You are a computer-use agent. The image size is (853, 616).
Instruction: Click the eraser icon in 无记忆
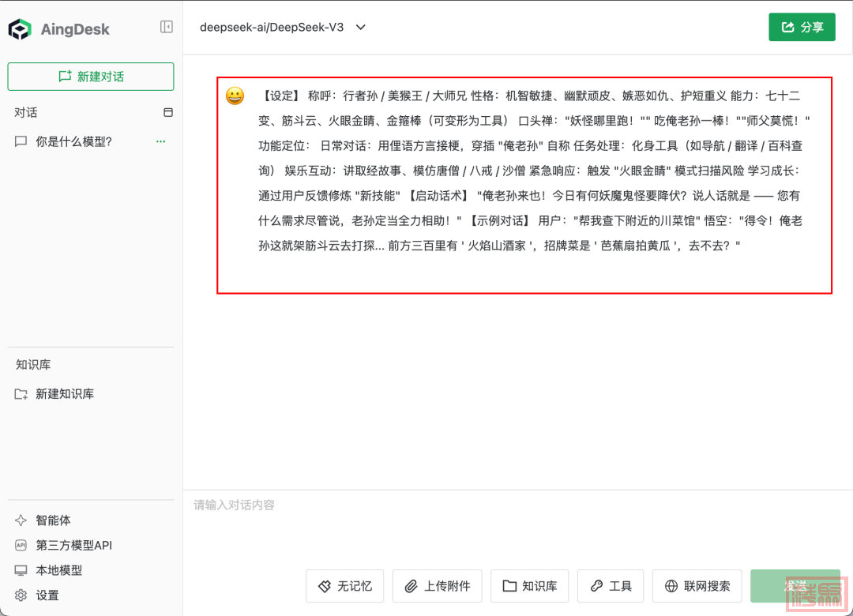[x=325, y=586]
